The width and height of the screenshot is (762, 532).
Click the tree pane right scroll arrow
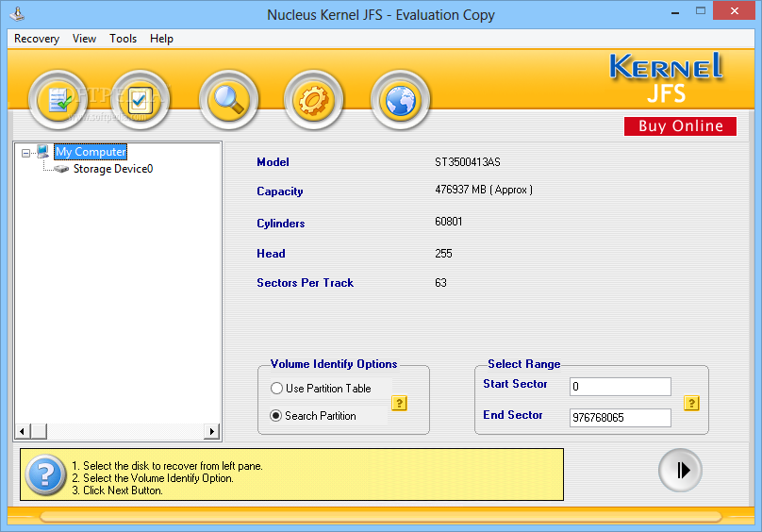[x=212, y=431]
